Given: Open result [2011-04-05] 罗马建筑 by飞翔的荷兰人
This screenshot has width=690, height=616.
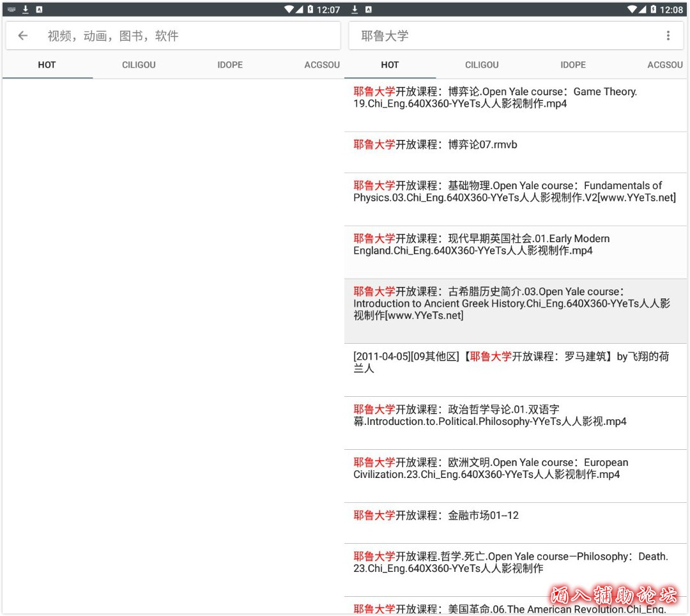Looking at the screenshot, I should tap(516, 370).
